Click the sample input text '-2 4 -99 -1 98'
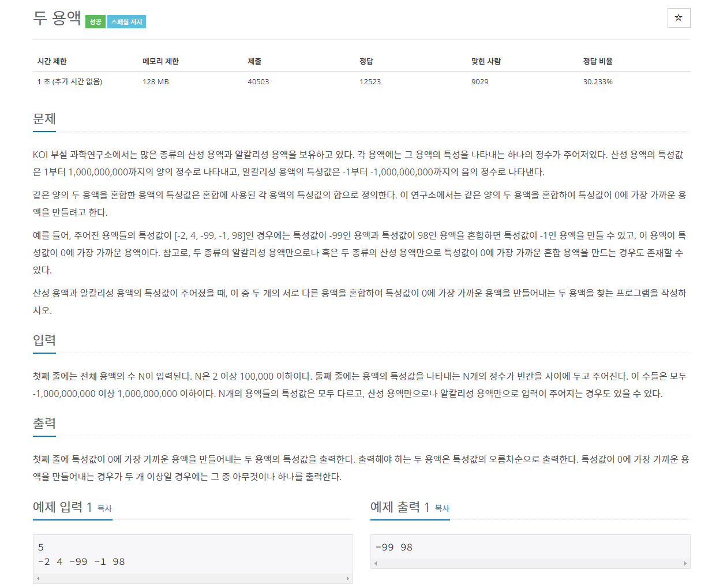This screenshot has width=727, height=588. tap(81, 561)
